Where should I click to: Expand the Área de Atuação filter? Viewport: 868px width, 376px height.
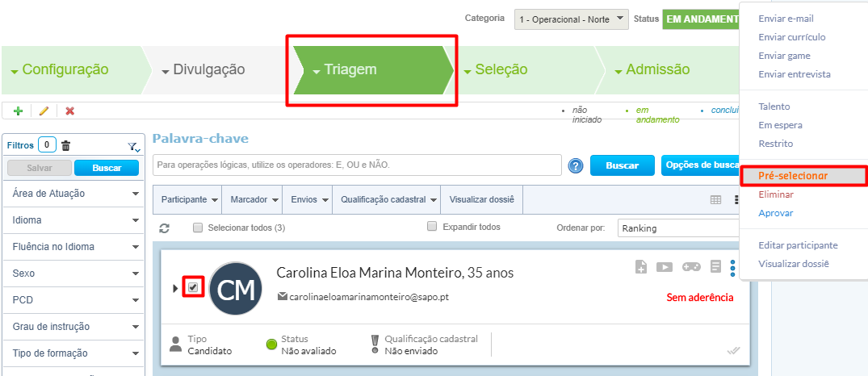[x=73, y=194]
